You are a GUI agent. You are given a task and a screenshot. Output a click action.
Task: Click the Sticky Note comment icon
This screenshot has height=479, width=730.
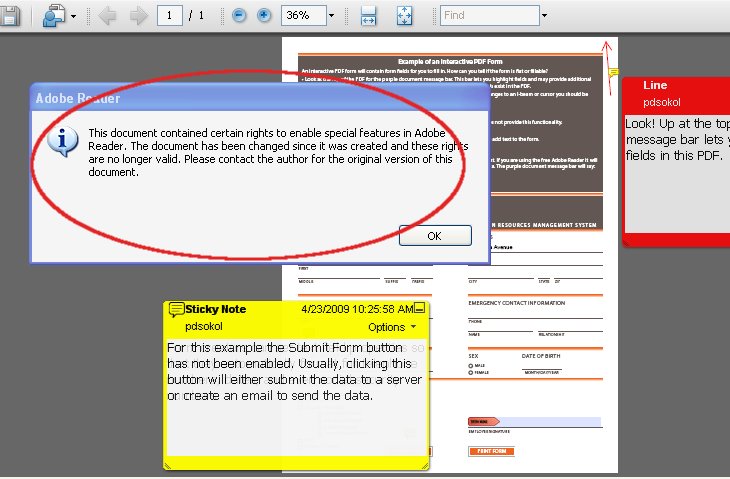(176, 309)
